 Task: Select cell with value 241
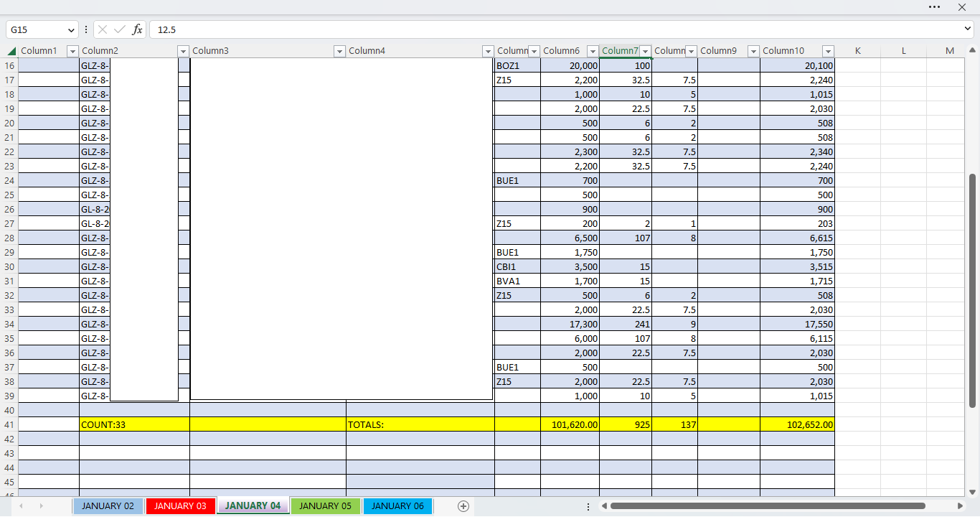click(626, 324)
